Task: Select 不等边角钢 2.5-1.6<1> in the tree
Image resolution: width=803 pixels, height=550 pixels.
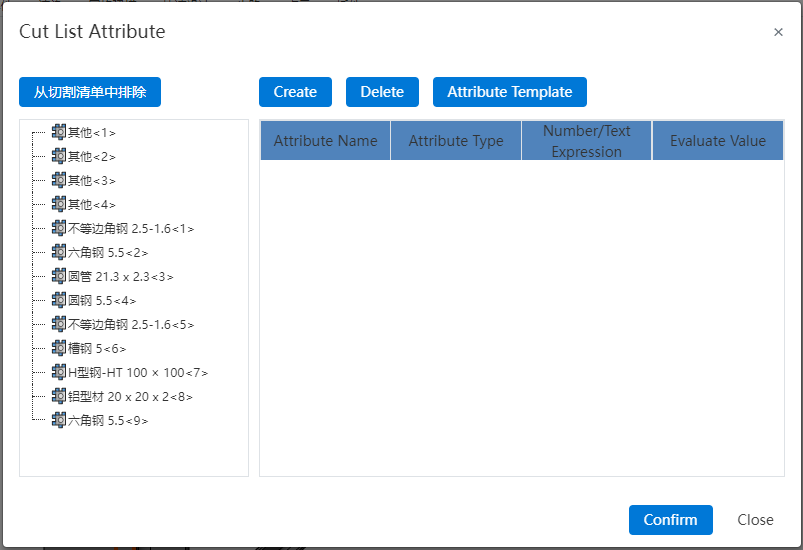Action: 131,228
